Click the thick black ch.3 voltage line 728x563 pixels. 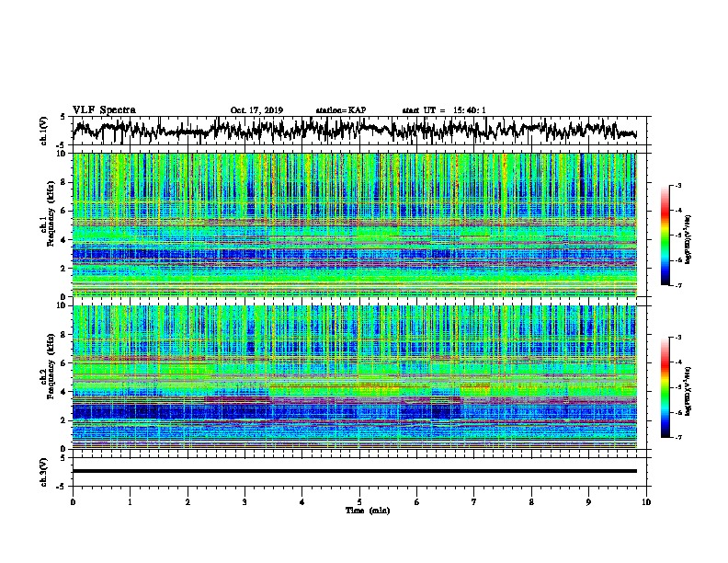(x=355, y=471)
